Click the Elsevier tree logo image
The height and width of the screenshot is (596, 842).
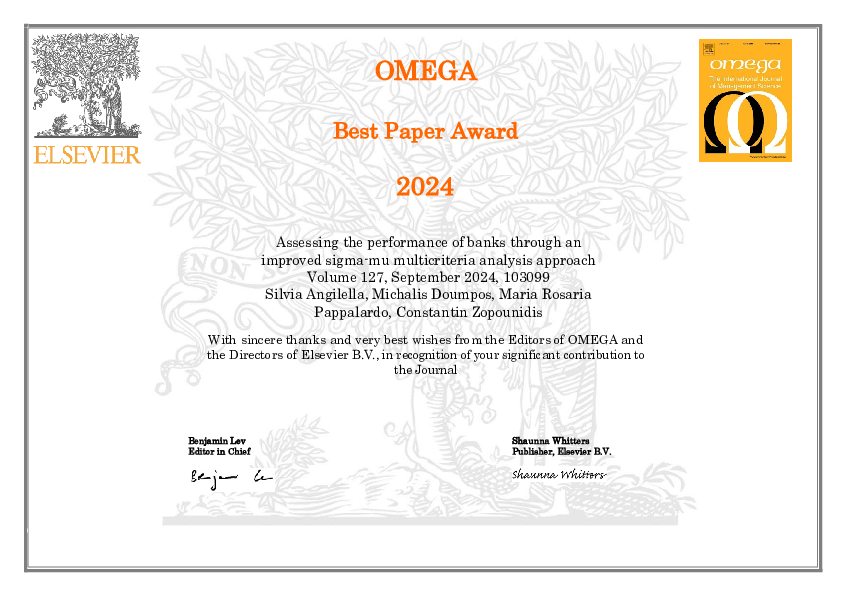click(86, 85)
